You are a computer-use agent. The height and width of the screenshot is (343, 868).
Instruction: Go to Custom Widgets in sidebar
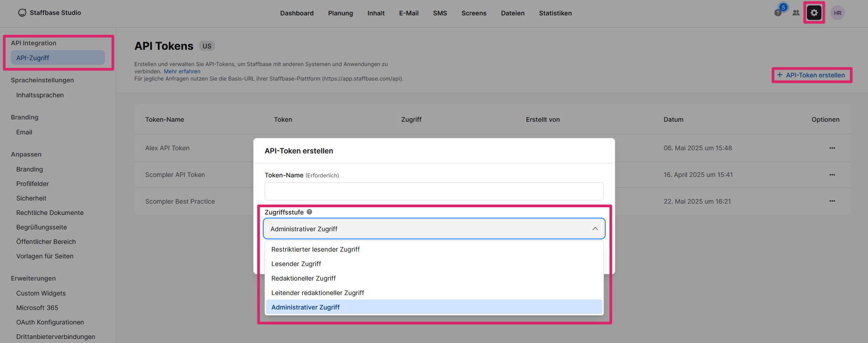tap(41, 293)
